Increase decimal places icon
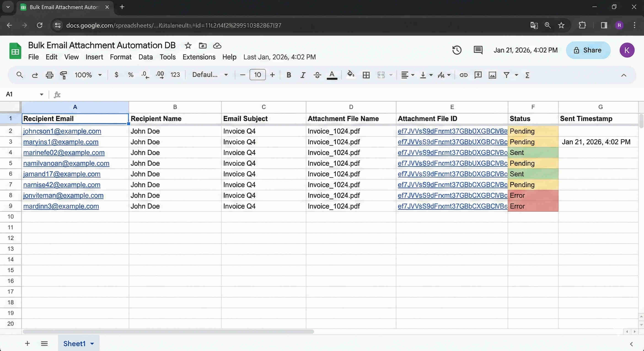Viewport: 644px width, 351px height. point(160,75)
